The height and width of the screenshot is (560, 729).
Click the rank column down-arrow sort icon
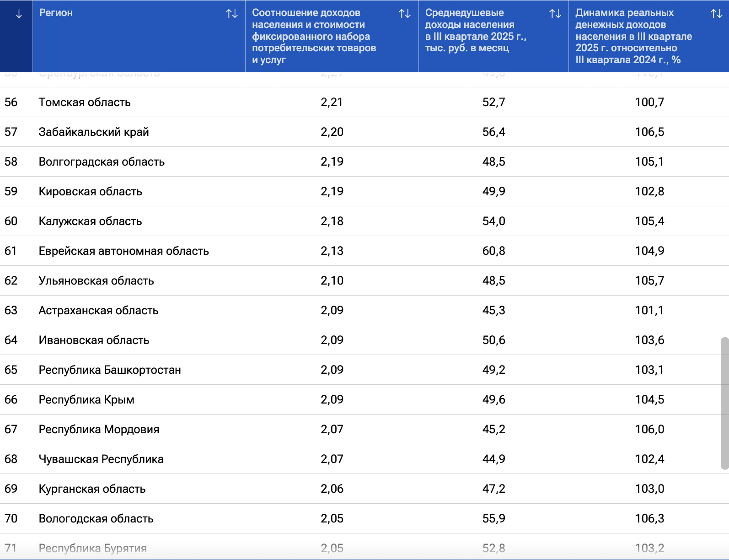[19, 14]
